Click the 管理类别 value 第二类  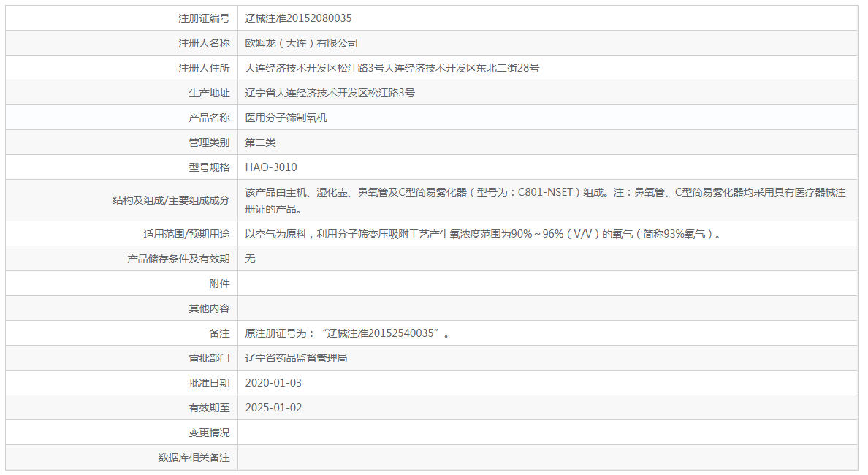(x=260, y=142)
